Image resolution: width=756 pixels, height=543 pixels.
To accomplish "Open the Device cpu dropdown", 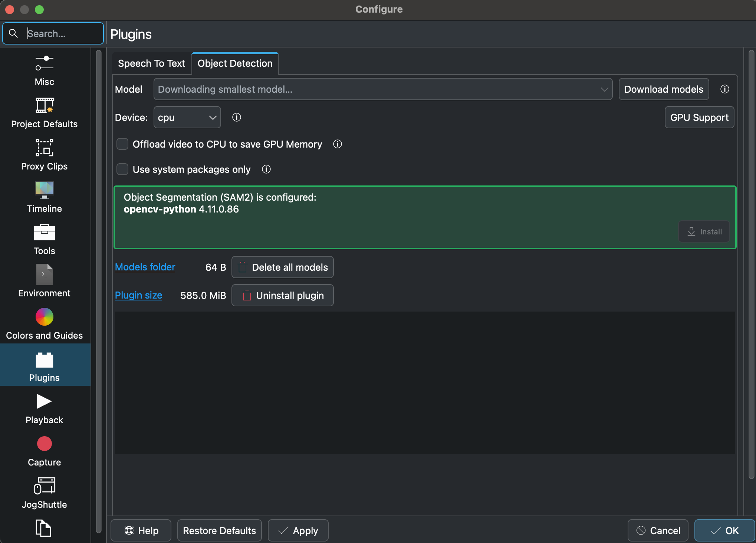I will click(187, 117).
